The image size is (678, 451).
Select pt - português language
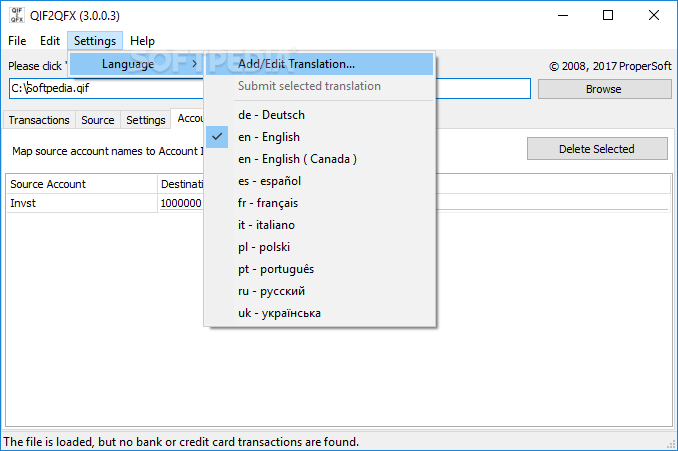coord(320,269)
